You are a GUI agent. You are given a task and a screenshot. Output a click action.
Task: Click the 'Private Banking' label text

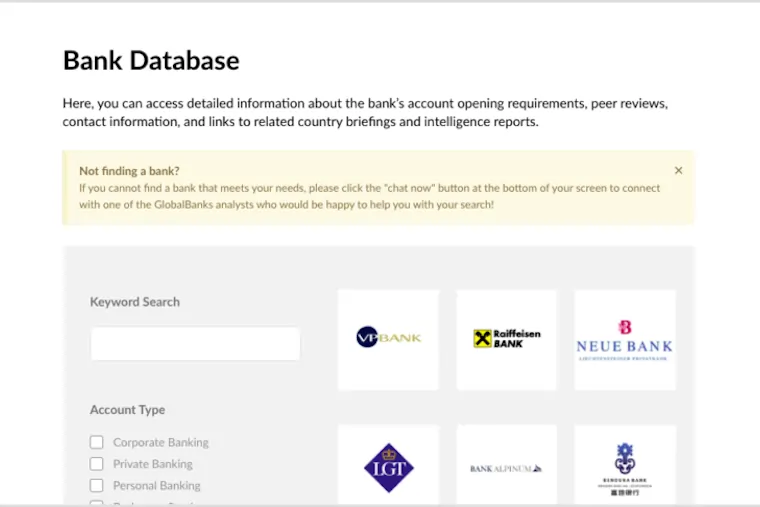[153, 464]
